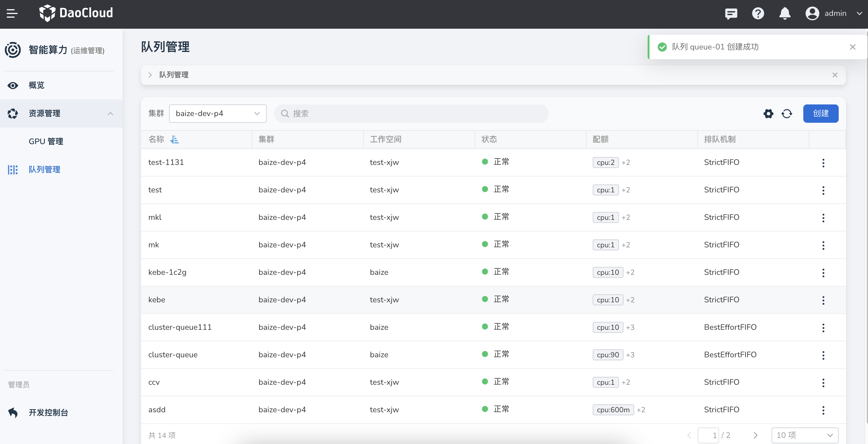This screenshot has height=444, width=868.
Task: Open the notifications bell
Action: click(x=785, y=13)
